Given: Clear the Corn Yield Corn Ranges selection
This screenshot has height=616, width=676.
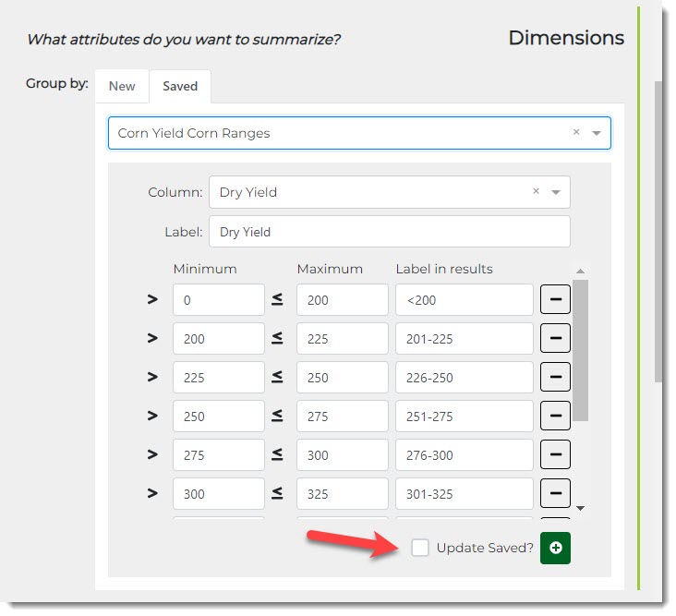Looking at the screenshot, I should click(576, 132).
